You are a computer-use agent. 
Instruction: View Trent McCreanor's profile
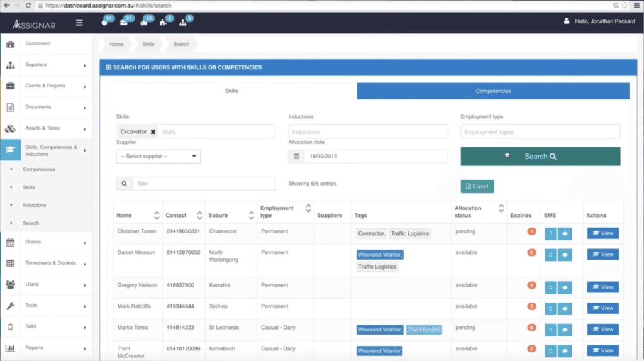click(x=602, y=351)
